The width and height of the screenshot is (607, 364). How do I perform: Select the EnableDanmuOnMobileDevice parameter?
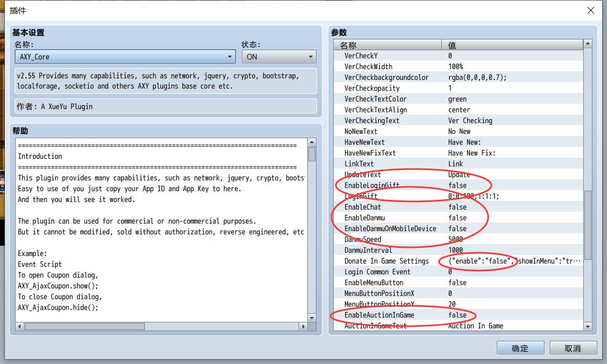[x=458, y=229]
